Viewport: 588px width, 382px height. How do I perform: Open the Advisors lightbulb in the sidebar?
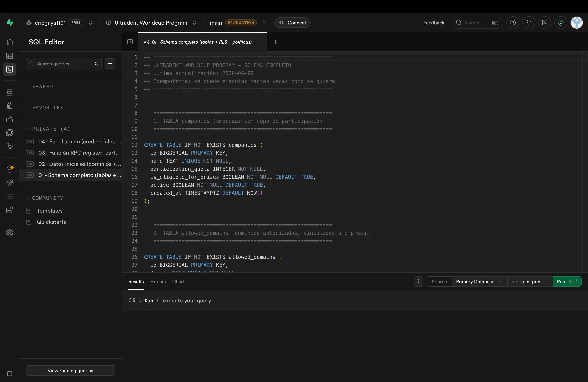pos(10,169)
